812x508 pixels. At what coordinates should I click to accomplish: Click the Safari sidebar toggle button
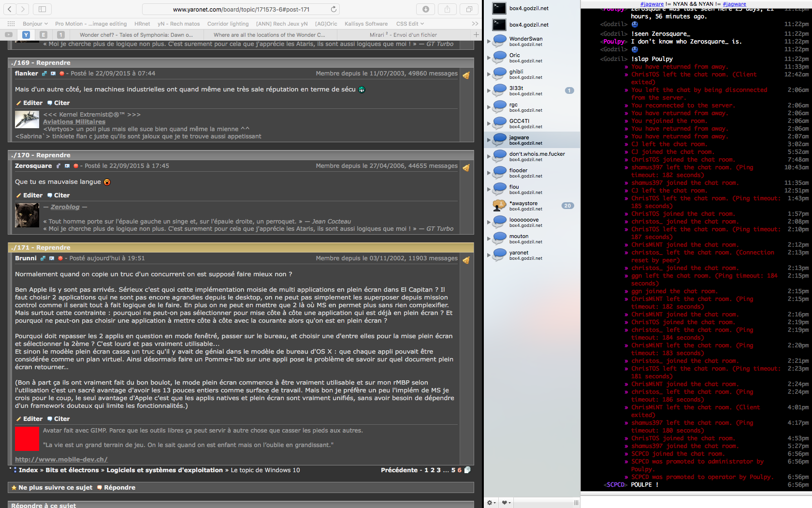point(42,9)
